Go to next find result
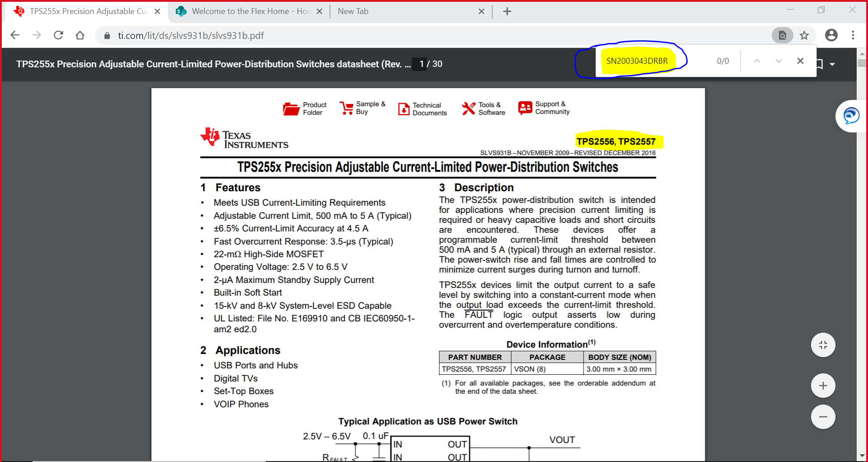The width and height of the screenshot is (868, 462). click(x=778, y=61)
